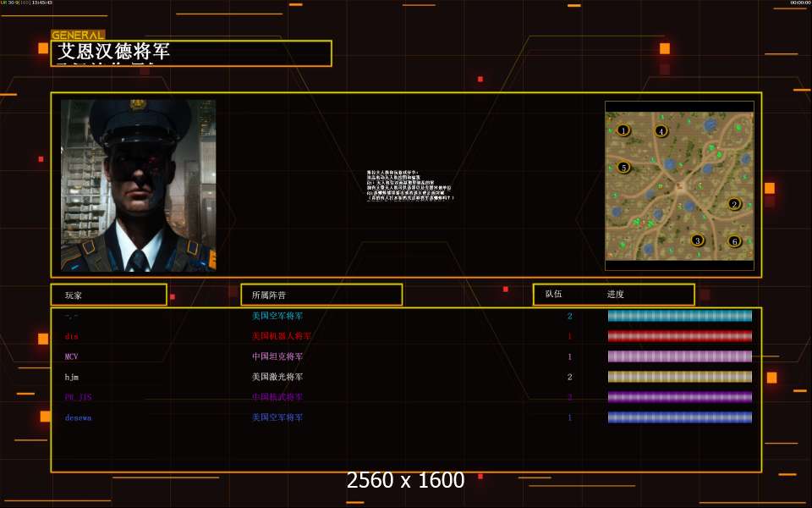Select player MCV in the list
Screen dimensions: 812x508
[x=72, y=356]
